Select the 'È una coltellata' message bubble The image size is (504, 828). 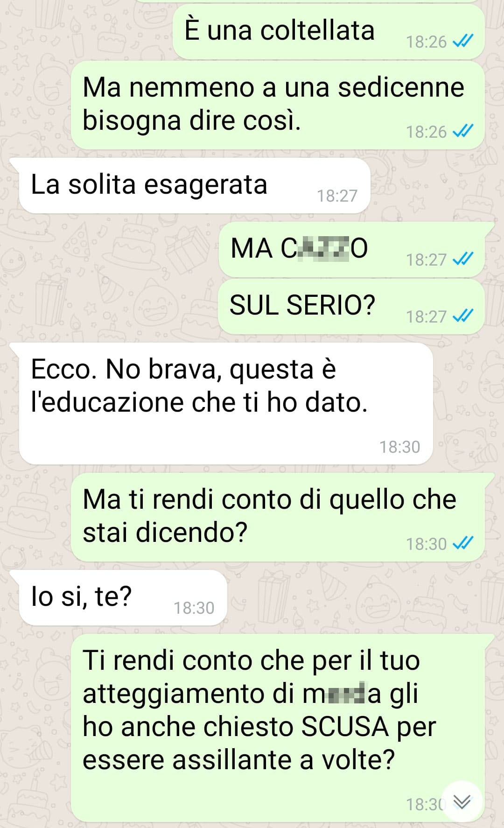point(329,32)
